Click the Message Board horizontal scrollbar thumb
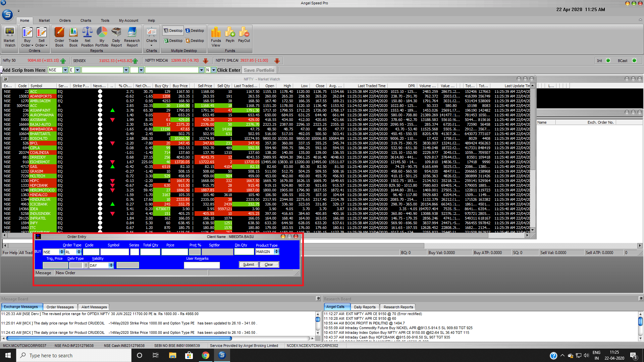 (119, 339)
